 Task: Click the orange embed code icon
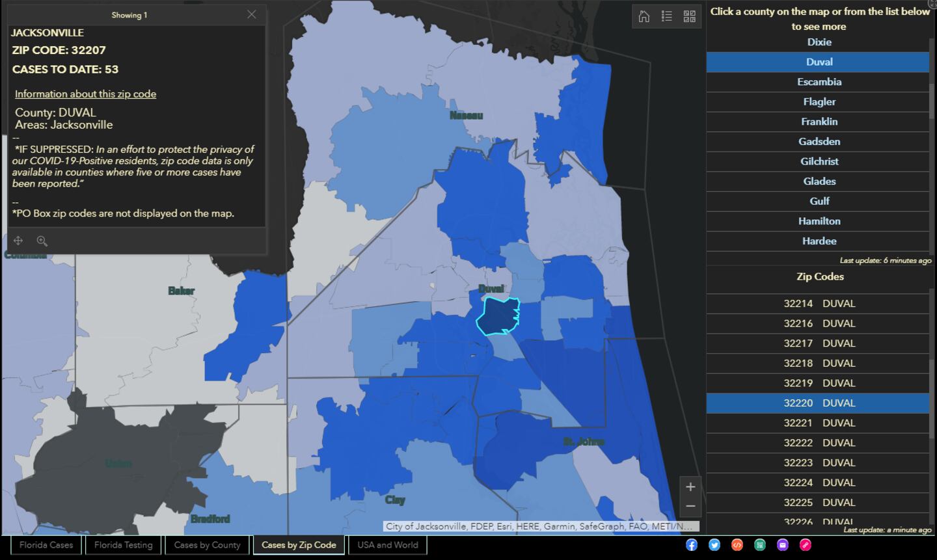737,545
